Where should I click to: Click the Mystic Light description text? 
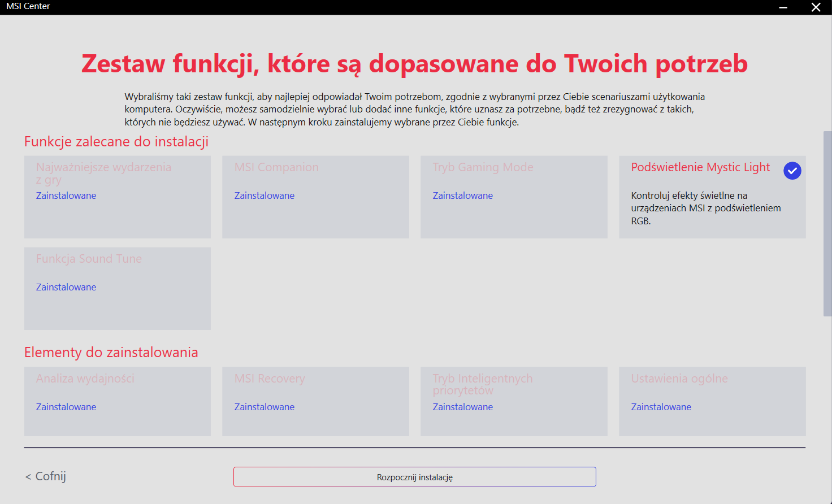click(x=705, y=208)
